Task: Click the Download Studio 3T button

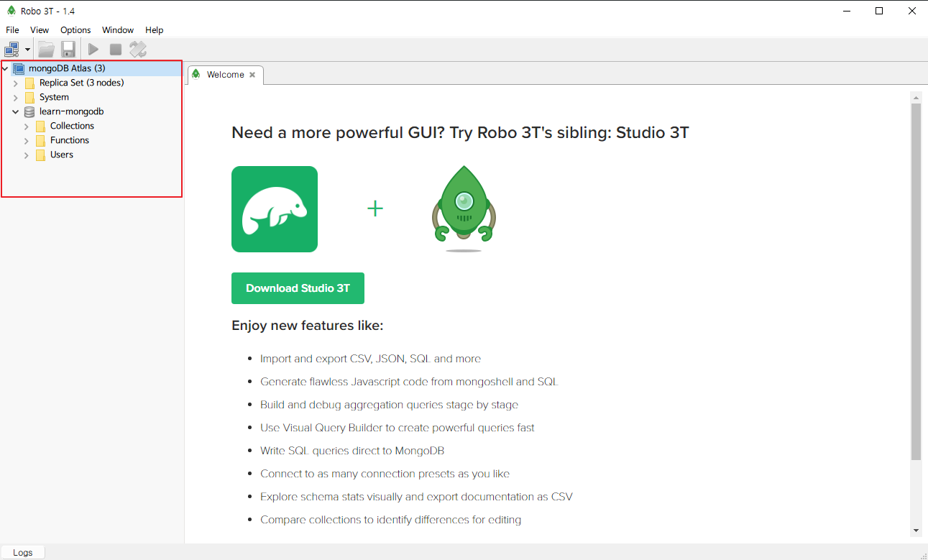Action: pyautogui.click(x=298, y=288)
